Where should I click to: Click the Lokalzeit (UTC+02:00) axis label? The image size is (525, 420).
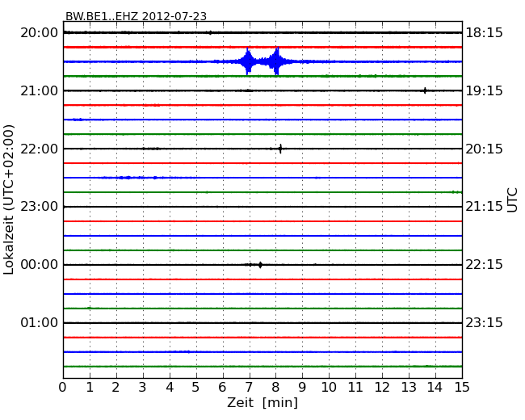(9, 199)
